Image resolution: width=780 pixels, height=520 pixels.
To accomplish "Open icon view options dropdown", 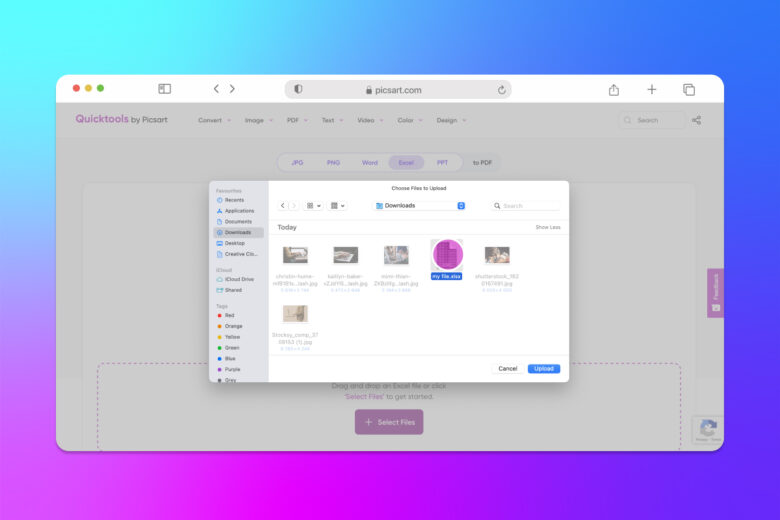I will coord(313,206).
